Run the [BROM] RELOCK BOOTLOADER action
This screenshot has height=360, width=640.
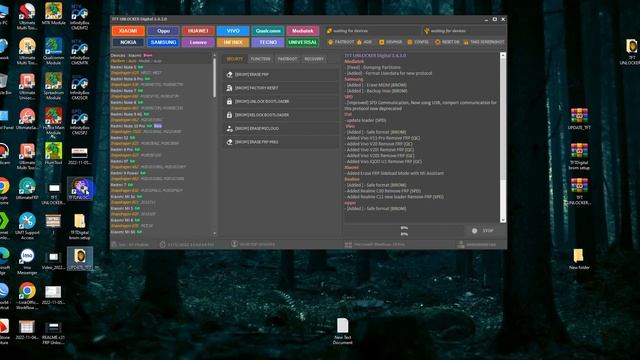[280, 115]
